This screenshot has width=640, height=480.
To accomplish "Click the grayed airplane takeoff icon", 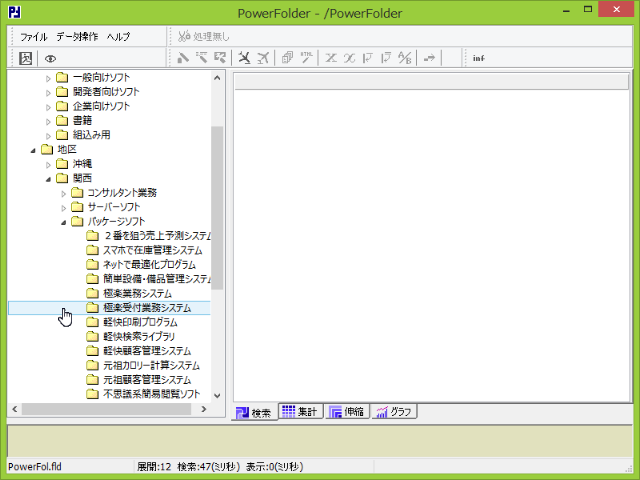I will (x=263, y=58).
